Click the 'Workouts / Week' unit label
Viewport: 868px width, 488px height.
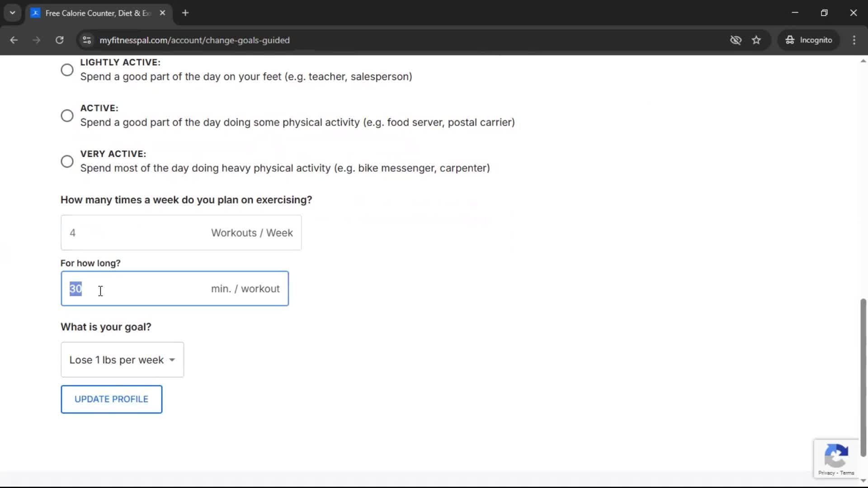(x=252, y=233)
